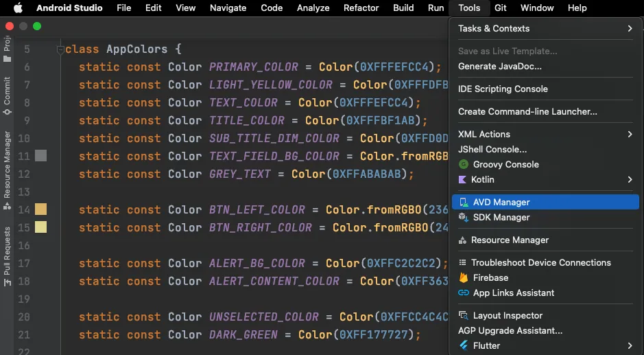Click the SDK Manager download icon
The height and width of the screenshot is (355, 644).
point(464,218)
